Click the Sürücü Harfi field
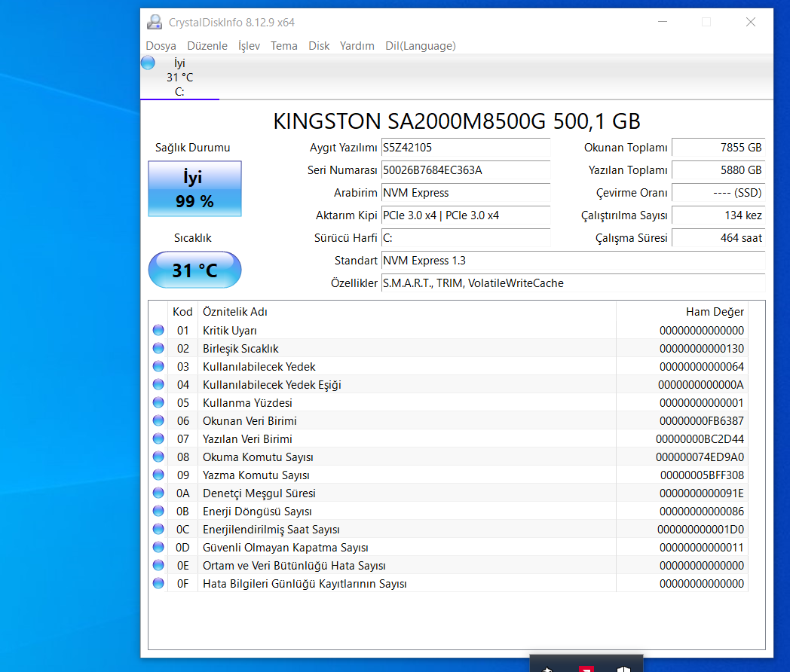 466,238
